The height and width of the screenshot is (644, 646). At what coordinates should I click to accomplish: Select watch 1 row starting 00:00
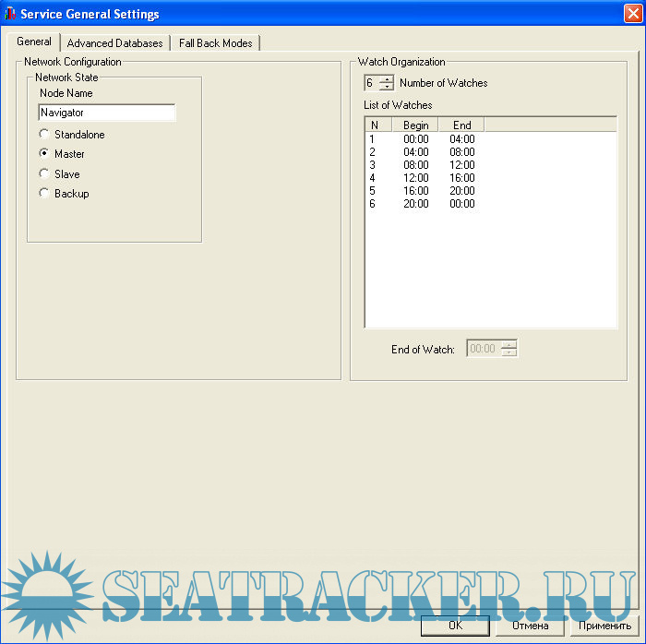click(415, 139)
